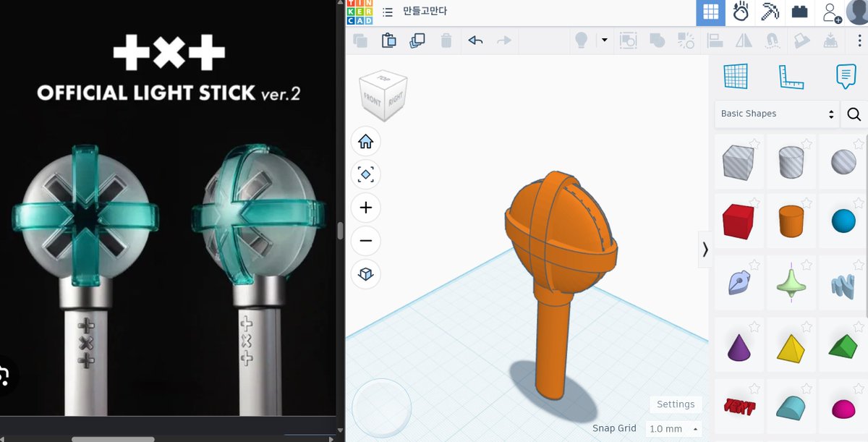Open Basic Shapes category dropdown
This screenshot has height=442, width=868.
point(777,114)
